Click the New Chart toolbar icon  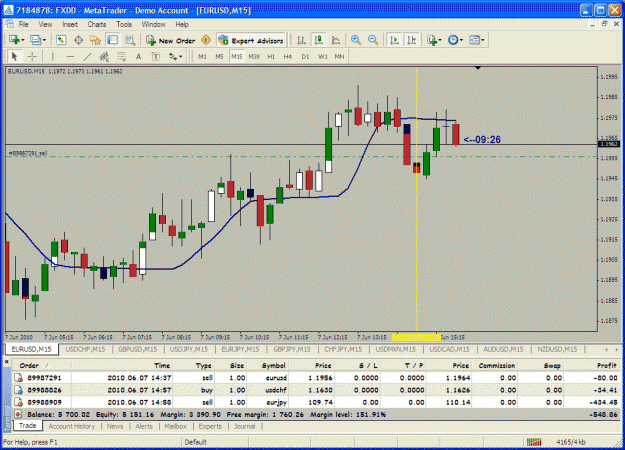point(14,40)
